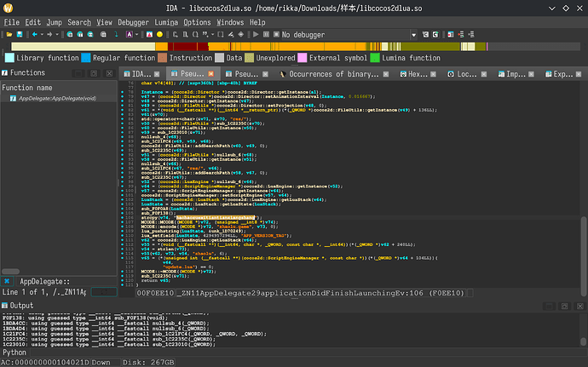Close the Output panel

coord(580,307)
